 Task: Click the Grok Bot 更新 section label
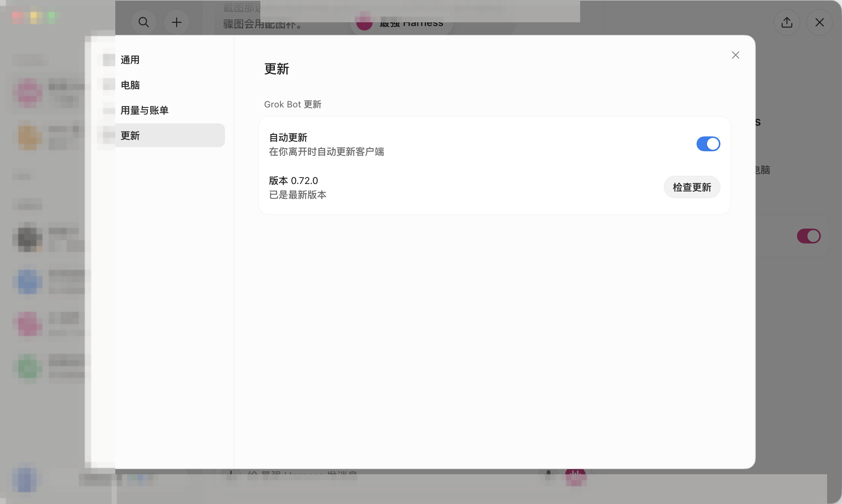coord(293,104)
